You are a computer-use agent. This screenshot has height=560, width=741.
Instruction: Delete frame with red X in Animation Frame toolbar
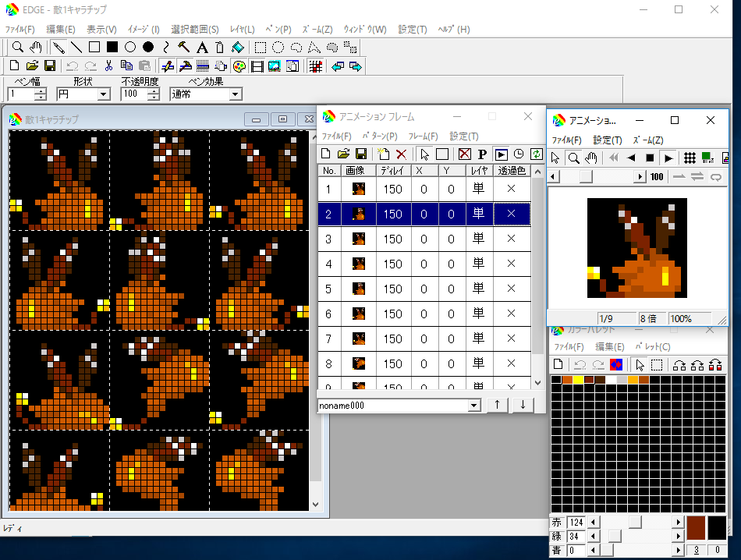tap(401, 154)
